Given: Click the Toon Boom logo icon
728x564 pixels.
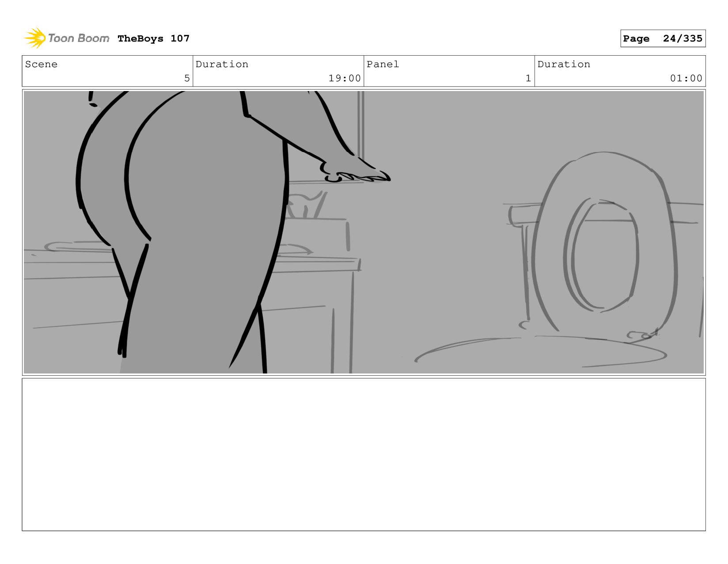Looking at the screenshot, I should (x=35, y=38).
